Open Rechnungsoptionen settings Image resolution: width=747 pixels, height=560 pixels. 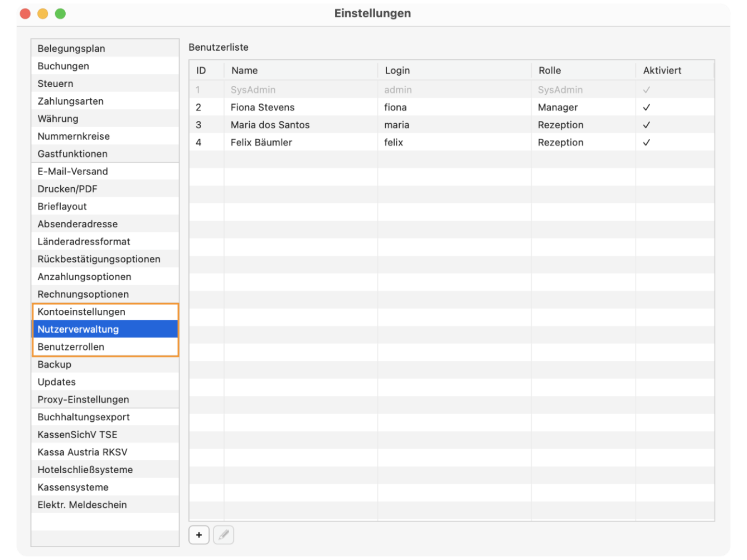pos(105,294)
